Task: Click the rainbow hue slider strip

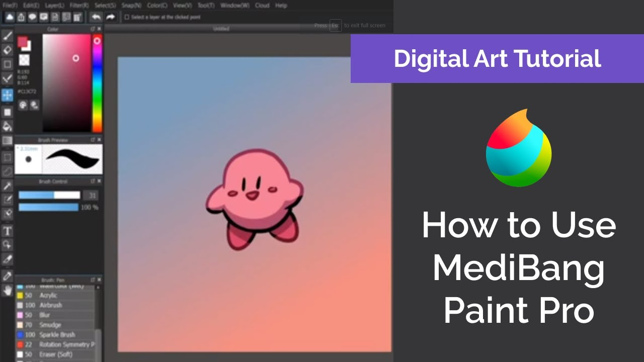Action: (97, 83)
